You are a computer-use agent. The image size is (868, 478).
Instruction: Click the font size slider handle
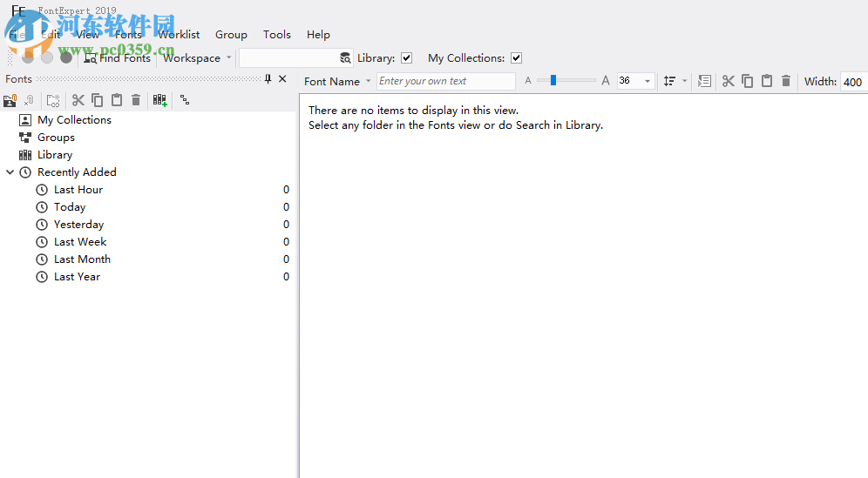[553, 81]
